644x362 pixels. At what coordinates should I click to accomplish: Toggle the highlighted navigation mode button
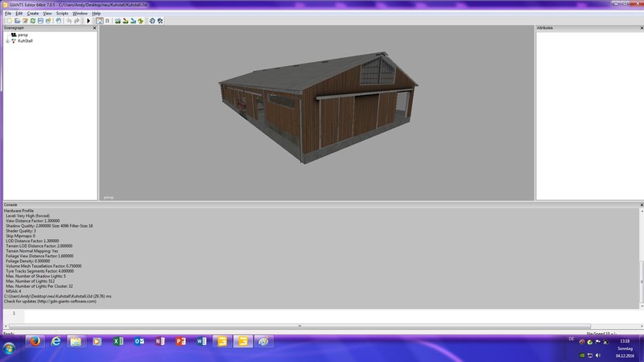[100, 21]
